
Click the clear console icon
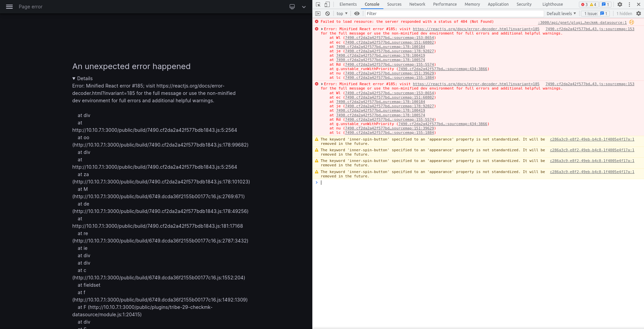[327, 13]
